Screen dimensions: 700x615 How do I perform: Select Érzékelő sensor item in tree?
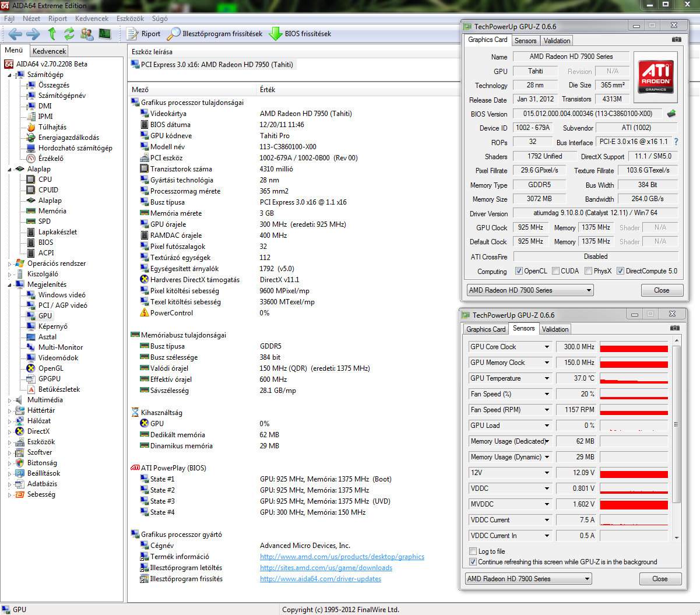tap(45, 159)
